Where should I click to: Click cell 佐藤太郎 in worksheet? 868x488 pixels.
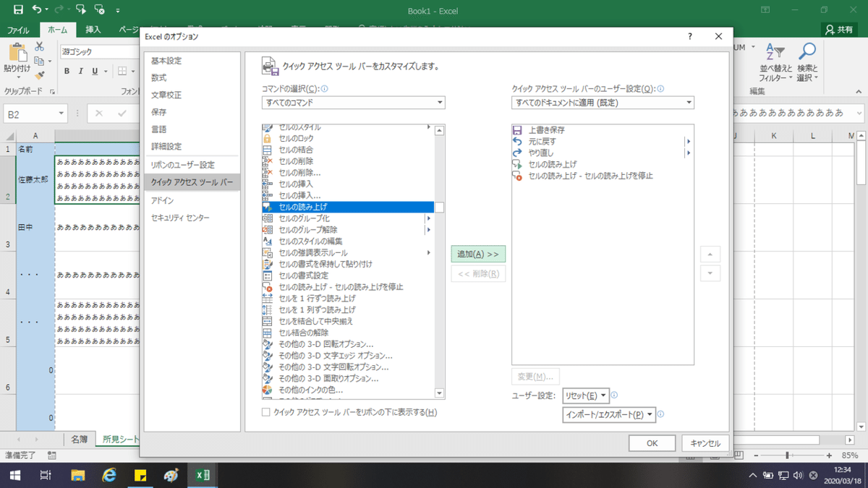pyautogui.click(x=35, y=180)
